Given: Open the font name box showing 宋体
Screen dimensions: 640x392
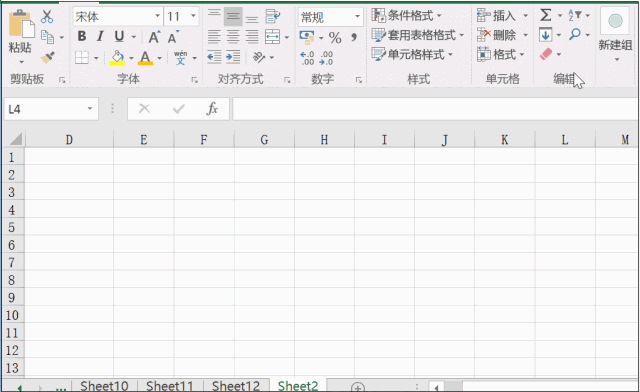Looking at the screenshot, I should click(118, 17).
